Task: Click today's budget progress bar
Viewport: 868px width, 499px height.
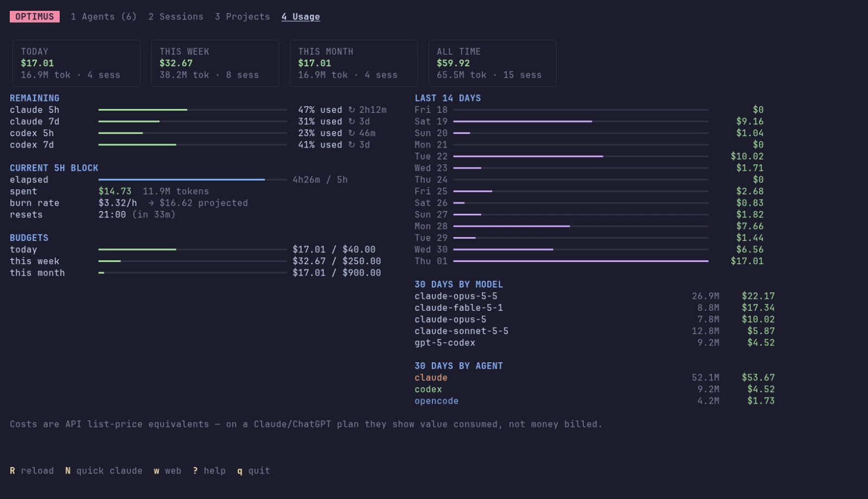Action: pyautogui.click(x=193, y=250)
